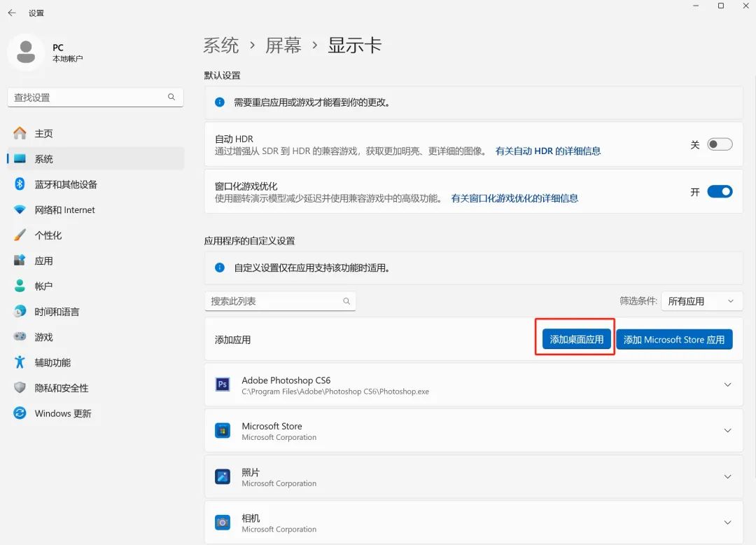Screen dimensions: 756x545
Task: Focus the 搜索此列表 search field
Action: (x=280, y=301)
